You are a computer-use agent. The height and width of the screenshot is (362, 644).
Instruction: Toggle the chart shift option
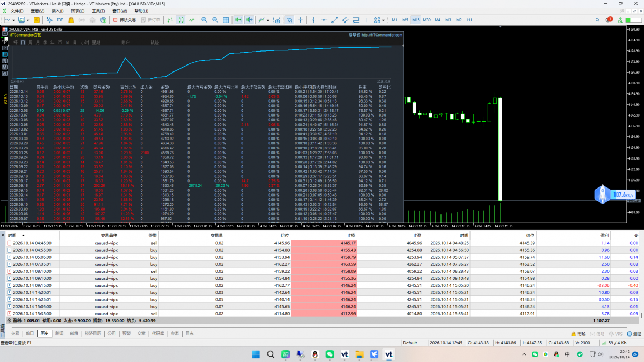point(249,20)
